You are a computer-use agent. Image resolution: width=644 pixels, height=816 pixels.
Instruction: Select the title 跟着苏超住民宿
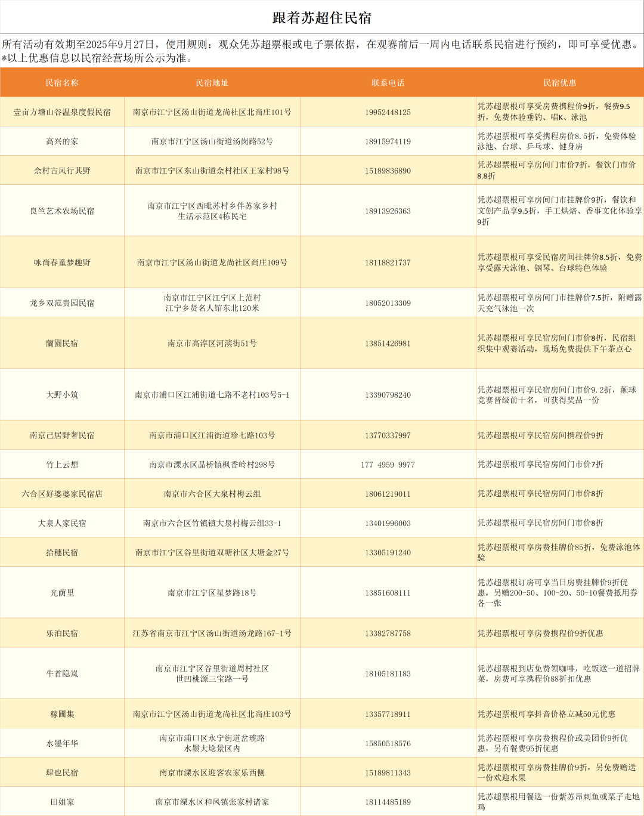coord(322,18)
